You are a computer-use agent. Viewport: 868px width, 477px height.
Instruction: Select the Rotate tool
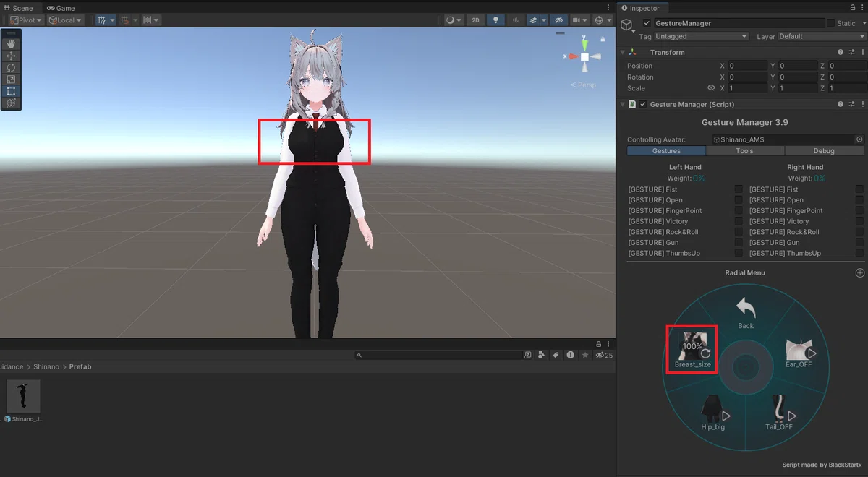click(11, 68)
